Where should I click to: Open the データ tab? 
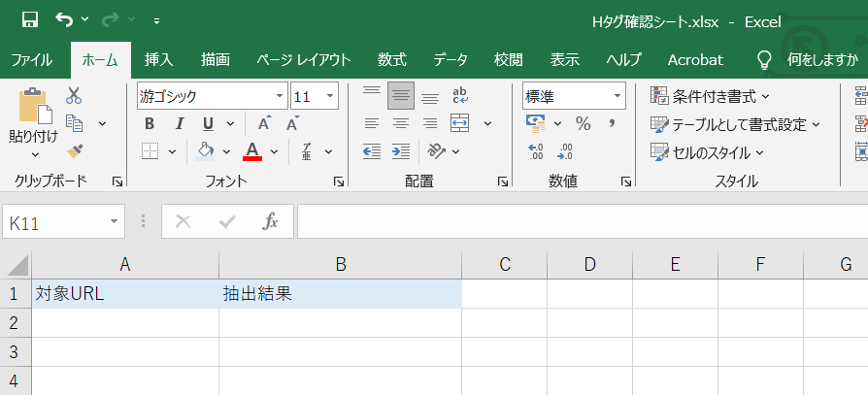click(451, 60)
